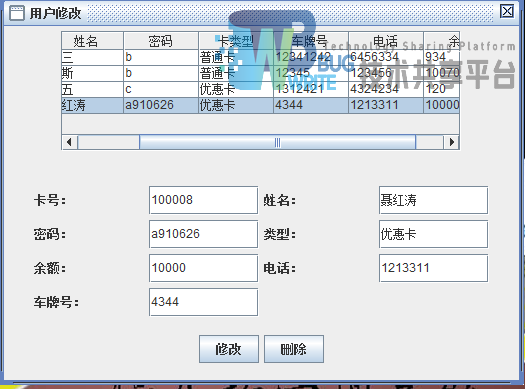525x389 pixels.
Task: Focus the 车牌号 input field
Action: pyautogui.click(x=204, y=302)
